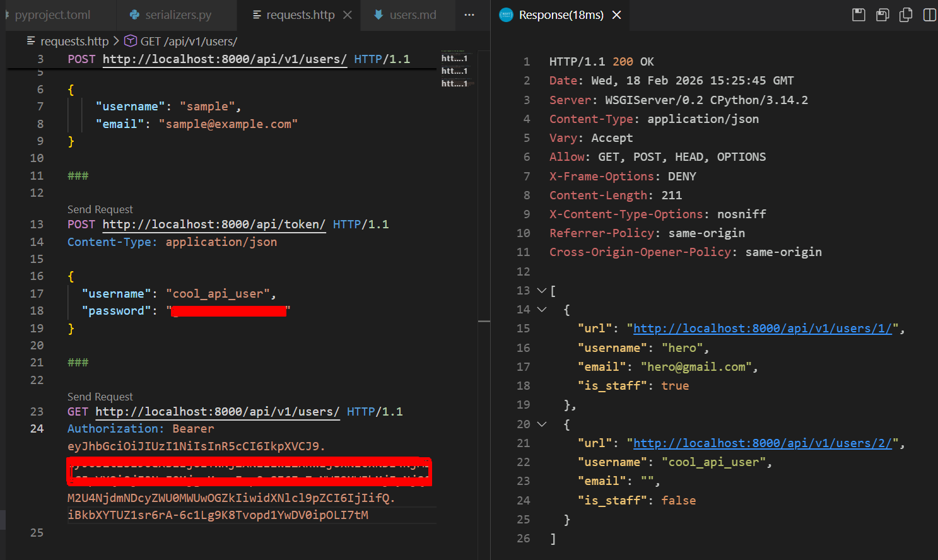Open the users/2/ URL link in response
The width and height of the screenshot is (938, 560).
point(763,443)
